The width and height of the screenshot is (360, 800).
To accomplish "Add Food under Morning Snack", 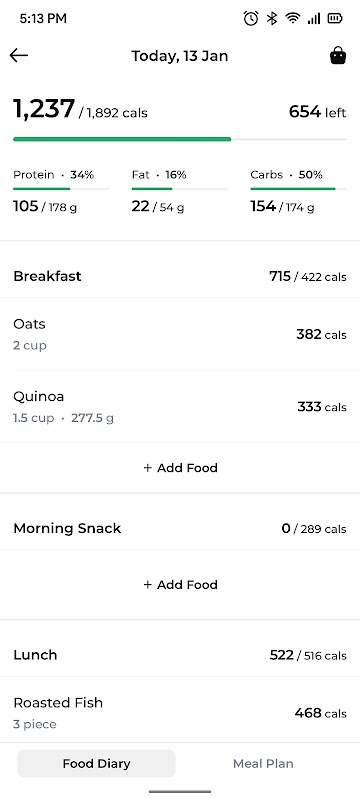I will [x=180, y=585].
